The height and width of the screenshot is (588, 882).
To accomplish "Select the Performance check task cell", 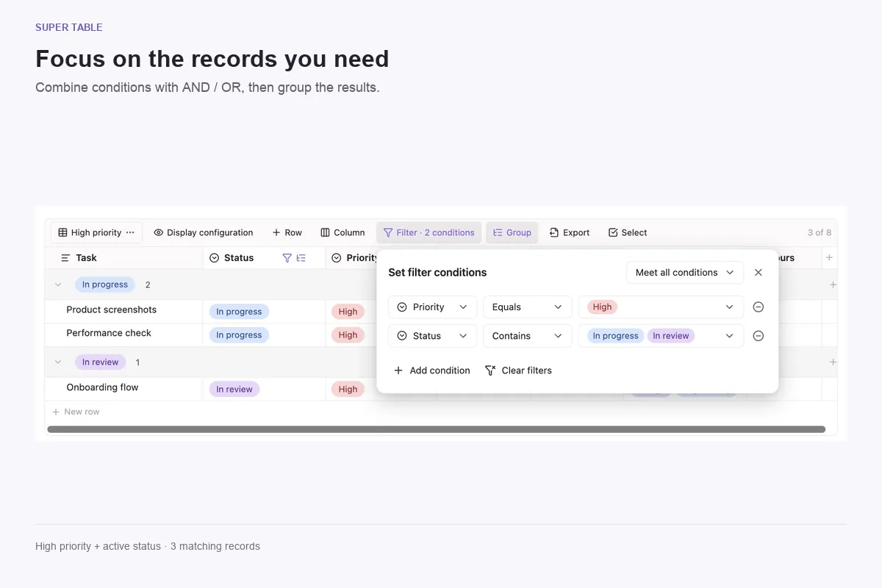I will [x=123, y=334].
